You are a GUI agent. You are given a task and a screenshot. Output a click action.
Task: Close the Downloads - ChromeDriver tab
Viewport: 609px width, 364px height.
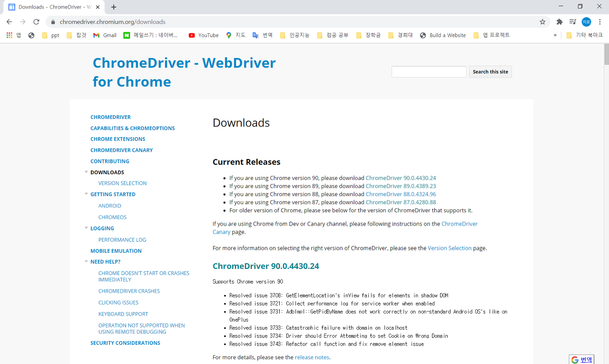pyautogui.click(x=98, y=7)
